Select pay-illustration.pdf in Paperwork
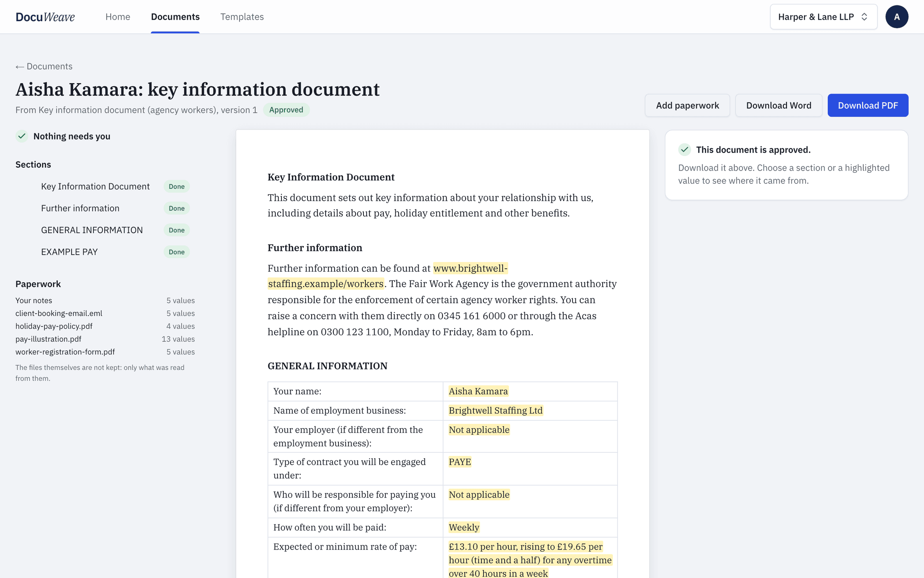 pyautogui.click(x=105, y=339)
